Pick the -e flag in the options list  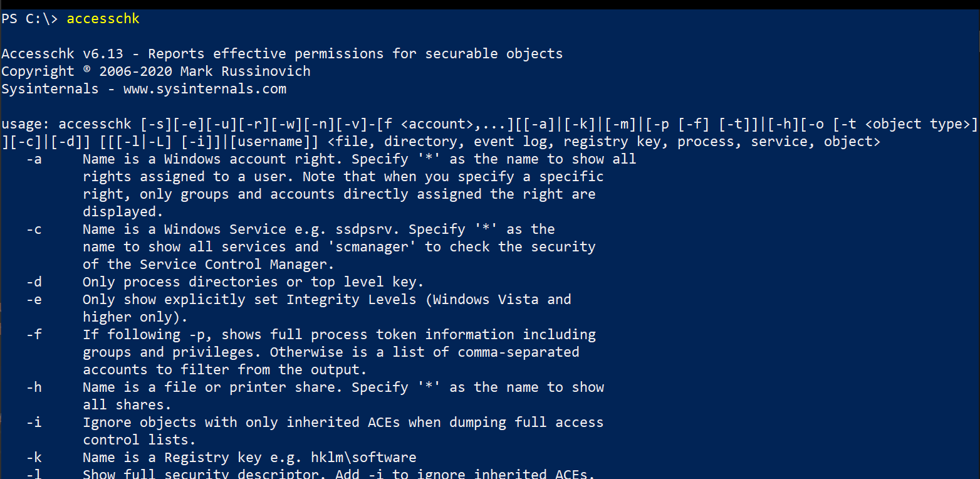(x=34, y=300)
